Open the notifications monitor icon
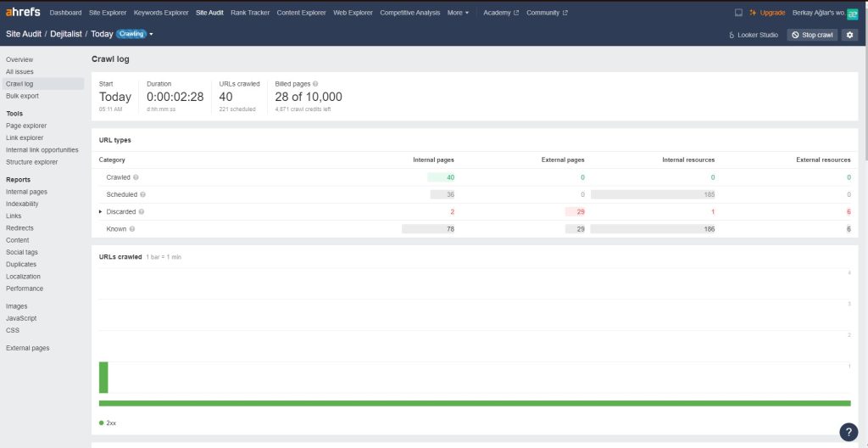 tap(738, 13)
